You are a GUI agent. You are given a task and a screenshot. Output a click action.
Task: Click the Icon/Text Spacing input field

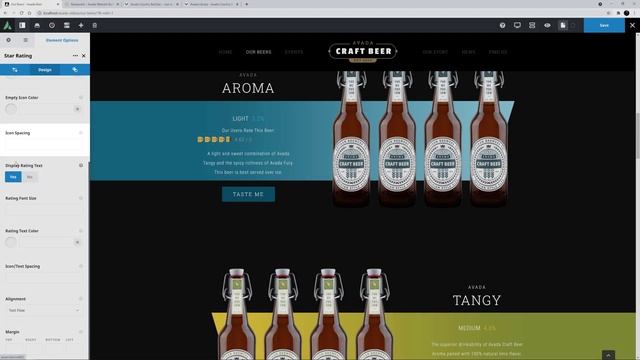(x=44, y=278)
